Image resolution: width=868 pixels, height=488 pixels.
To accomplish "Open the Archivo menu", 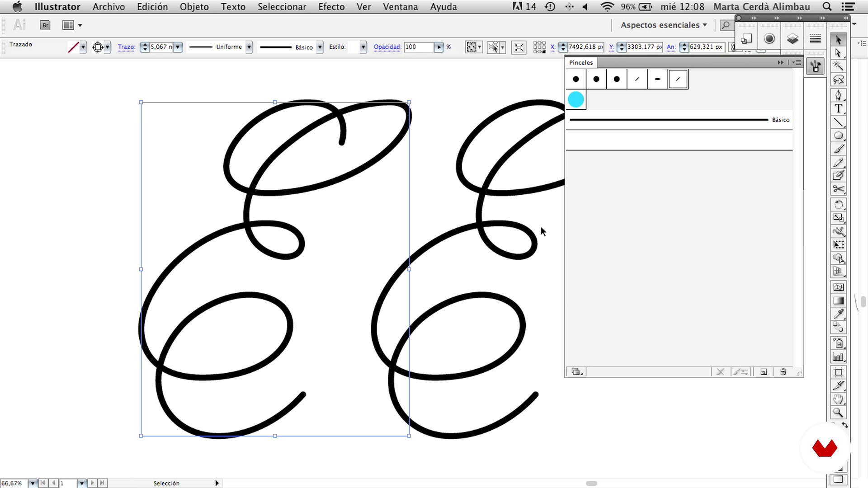I will click(x=108, y=7).
